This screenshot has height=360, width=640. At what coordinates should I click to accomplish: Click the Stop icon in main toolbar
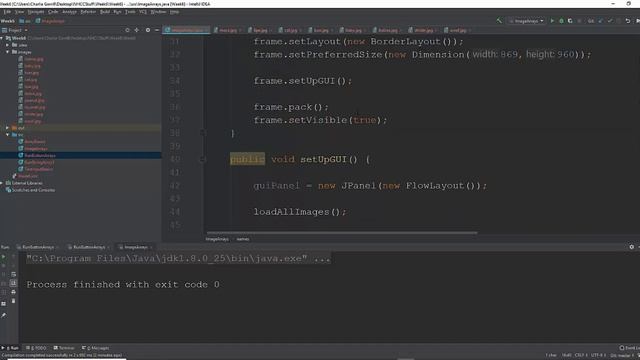579,21
